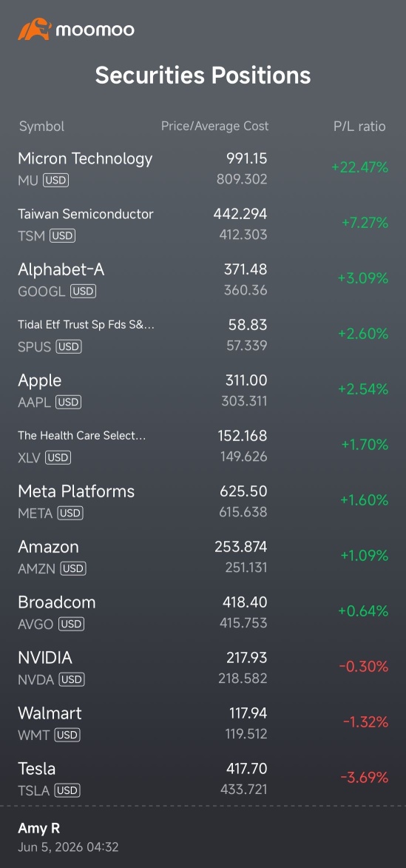This screenshot has width=406, height=868.
Task: Sort by the P/L ratio column header
Action: (x=359, y=127)
